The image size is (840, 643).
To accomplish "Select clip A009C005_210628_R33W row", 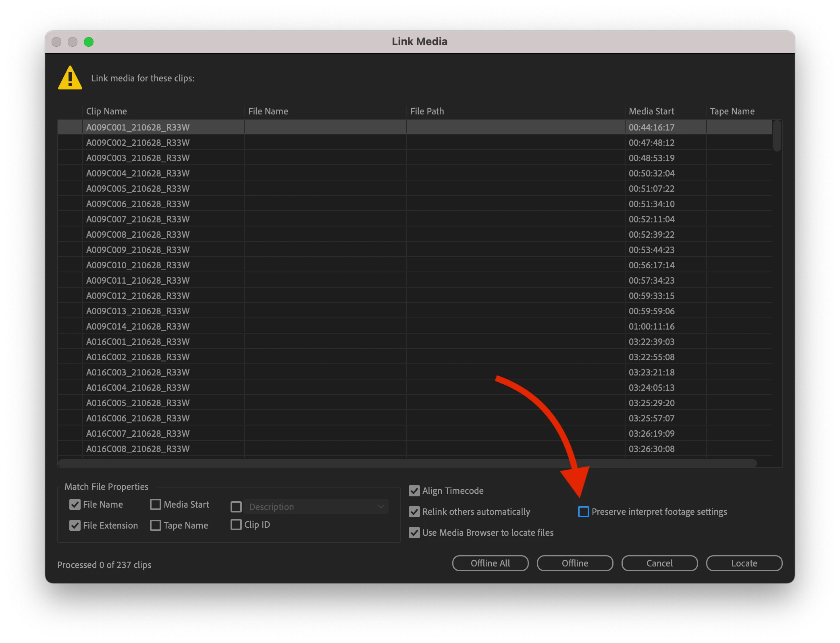I will click(x=138, y=189).
